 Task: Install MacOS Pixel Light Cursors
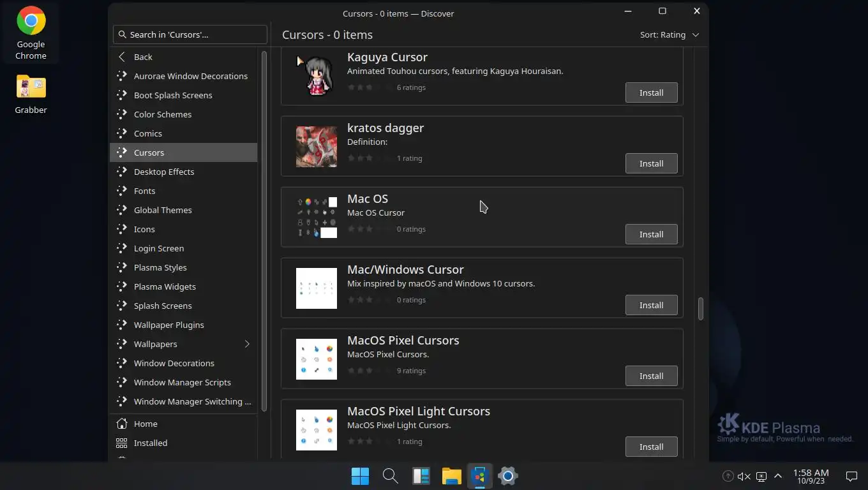(652, 447)
